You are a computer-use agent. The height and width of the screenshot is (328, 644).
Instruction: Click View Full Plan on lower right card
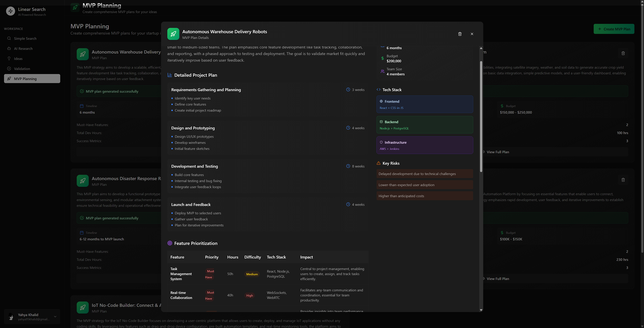(498, 279)
